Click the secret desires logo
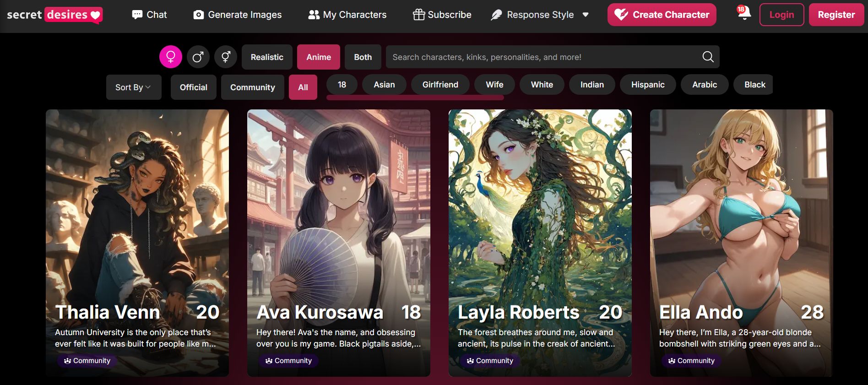This screenshot has width=868, height=385. [x=54, y=15]
